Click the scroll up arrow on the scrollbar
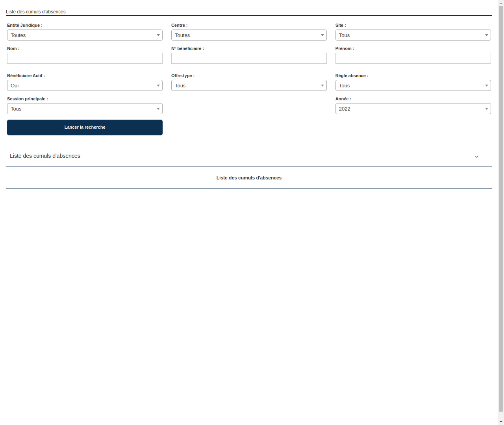The height and width of the screenshot is (425, 504). [501, 3]
